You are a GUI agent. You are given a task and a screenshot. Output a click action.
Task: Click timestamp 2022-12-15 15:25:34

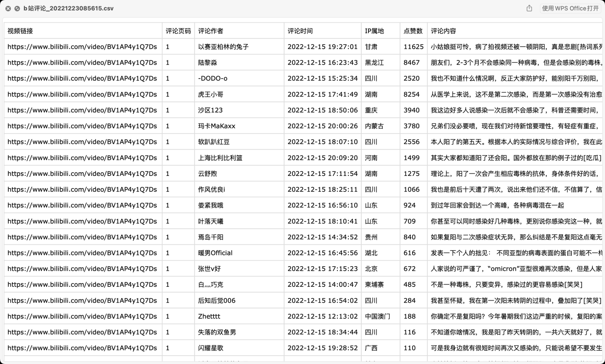point(323,79)
